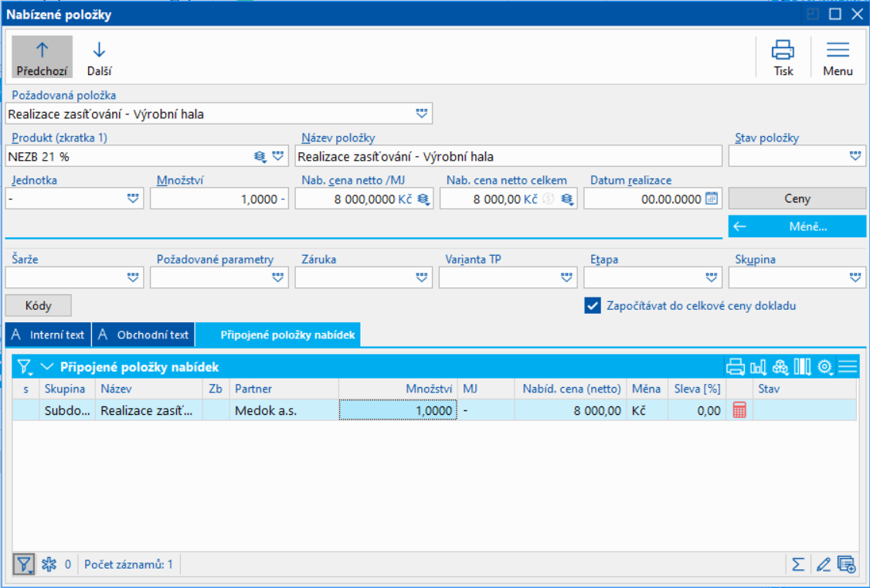Click the insert-record icon at bottom right
This screenshot has width=870, height=588.
[x=847, y=565]
